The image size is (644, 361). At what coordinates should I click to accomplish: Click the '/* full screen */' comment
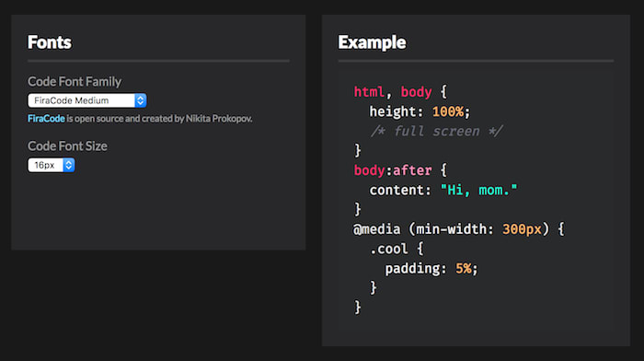(x=436, y=131)
